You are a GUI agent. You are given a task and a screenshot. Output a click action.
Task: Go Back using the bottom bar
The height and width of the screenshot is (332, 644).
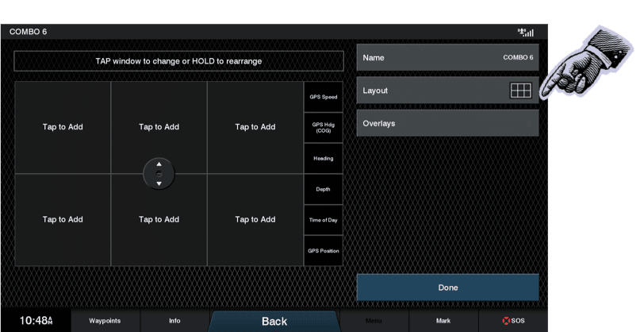pyautogui.click(x=274, y=321)
